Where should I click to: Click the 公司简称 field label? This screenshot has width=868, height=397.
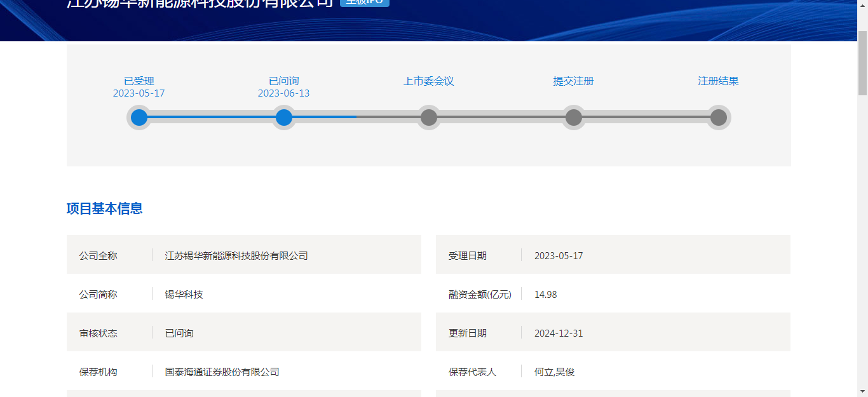tap(98, 295)
